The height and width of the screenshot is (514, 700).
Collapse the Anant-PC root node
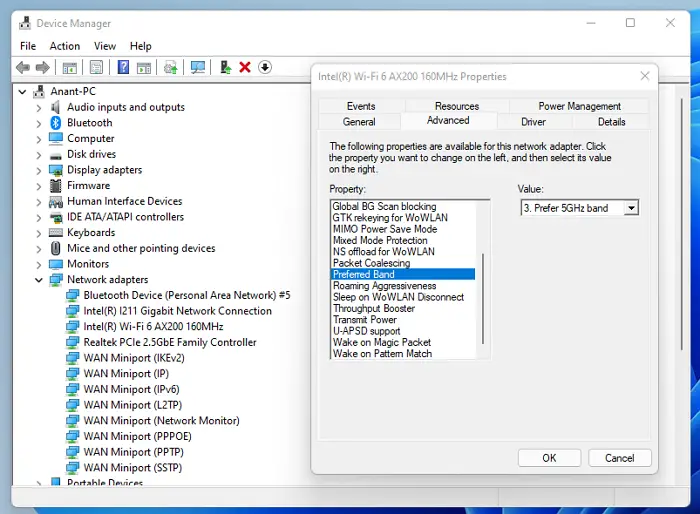click(22, 92)
